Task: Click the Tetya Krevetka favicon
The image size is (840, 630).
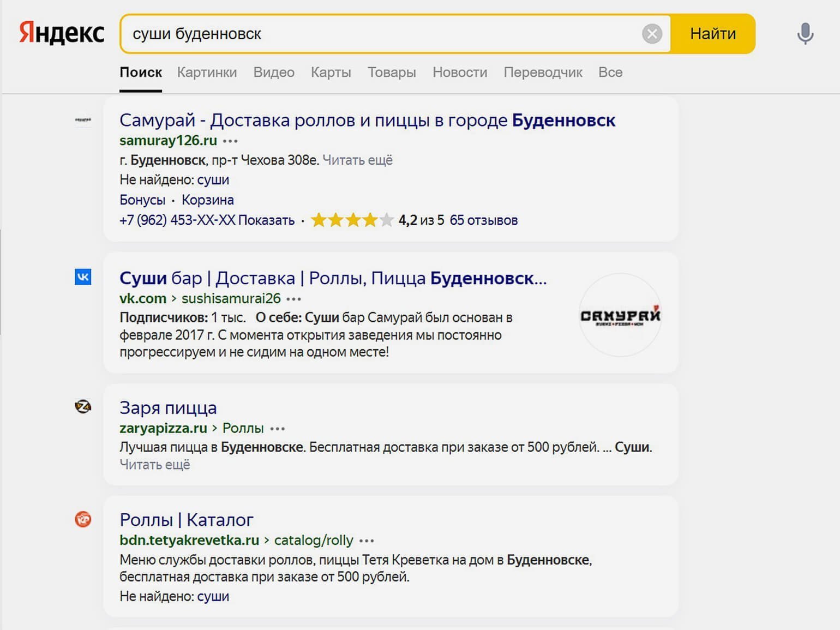Action: coord(83,519)
